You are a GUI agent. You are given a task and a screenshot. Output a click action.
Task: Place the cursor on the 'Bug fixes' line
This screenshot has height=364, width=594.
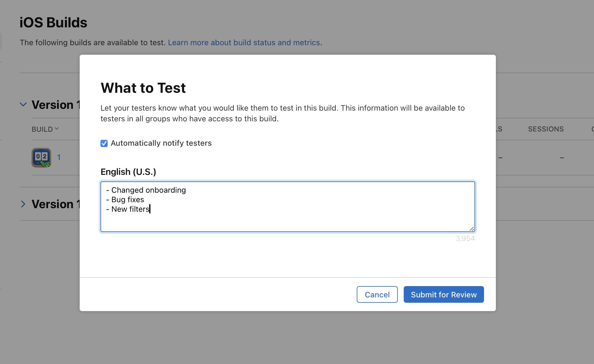[x=128, y=200]
